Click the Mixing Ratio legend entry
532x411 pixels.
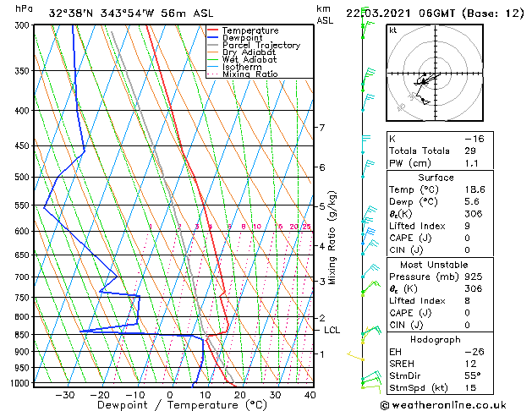point(243,74)
